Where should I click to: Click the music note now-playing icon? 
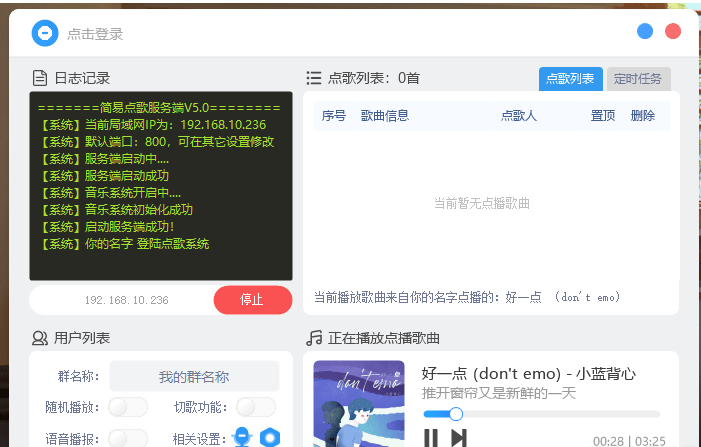click(314, 338)
